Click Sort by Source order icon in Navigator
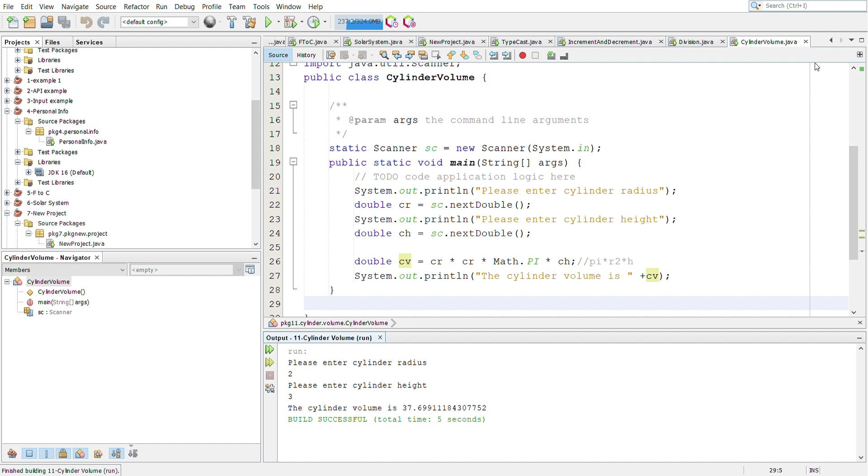Screen dimensions: 868x476 click(x=133, y=453)
